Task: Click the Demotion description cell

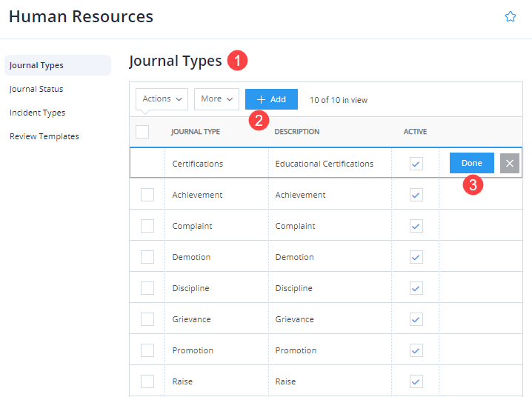Action: click(330, 257)
